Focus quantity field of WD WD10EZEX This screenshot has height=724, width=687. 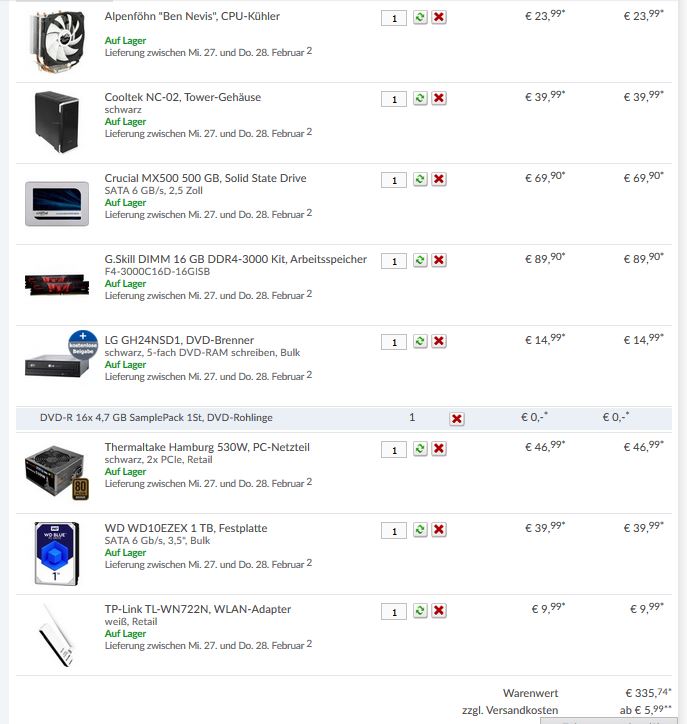coord(394,531)
